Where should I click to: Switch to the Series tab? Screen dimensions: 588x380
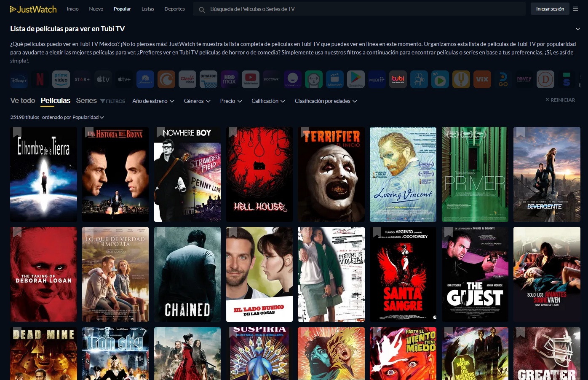point(86,101)
